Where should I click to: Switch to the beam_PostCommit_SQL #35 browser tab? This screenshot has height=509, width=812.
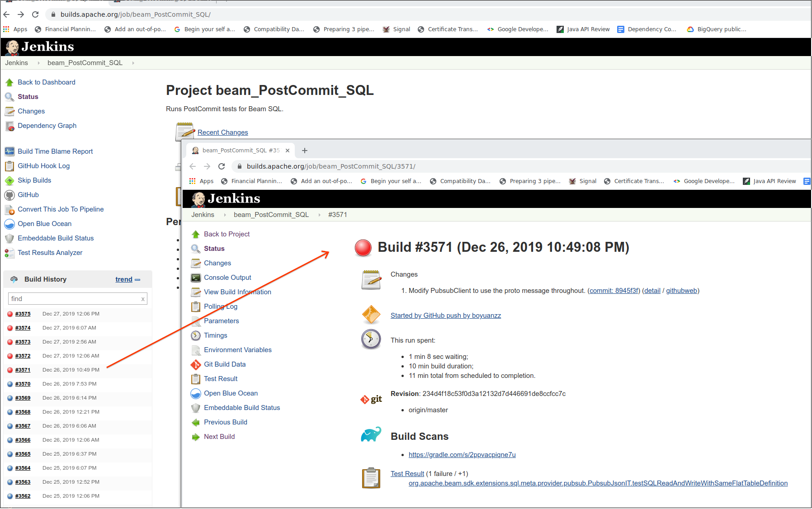click(x=241, y=151)
